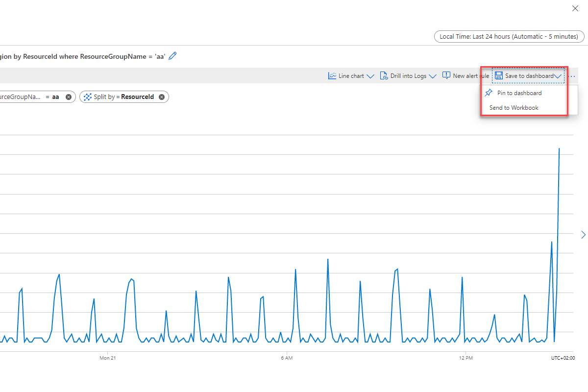Open the Save to dashboard dropdown chevron
The height and width of the screenshot is (392, 588).
pos(558,75)
